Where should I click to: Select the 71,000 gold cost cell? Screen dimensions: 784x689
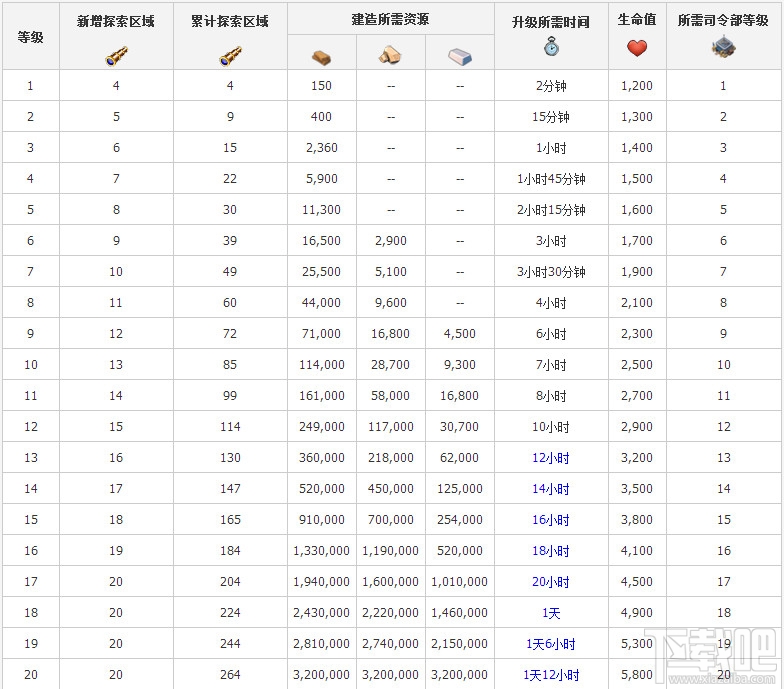click(x=322, y=334)
